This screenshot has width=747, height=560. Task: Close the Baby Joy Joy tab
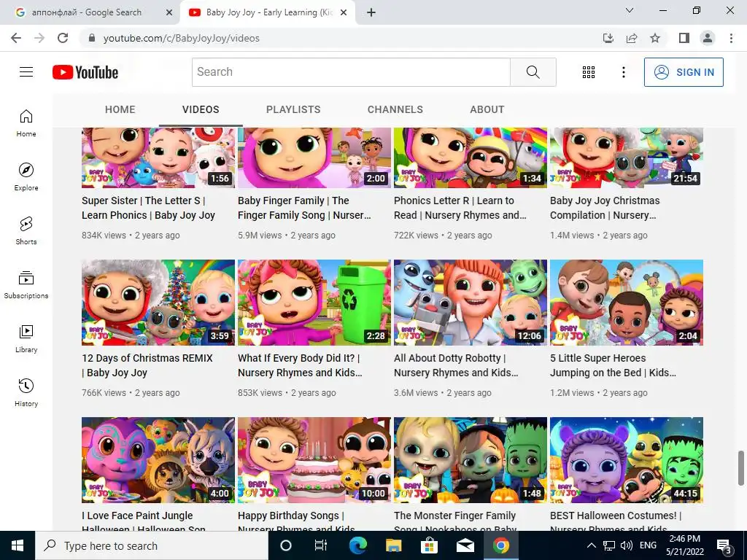[x=344, y=12]
